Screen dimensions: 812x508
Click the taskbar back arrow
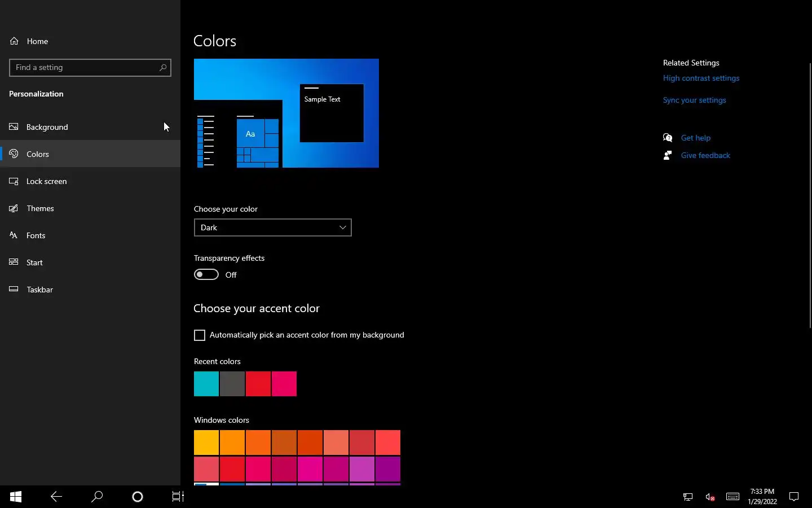point(56,497)
